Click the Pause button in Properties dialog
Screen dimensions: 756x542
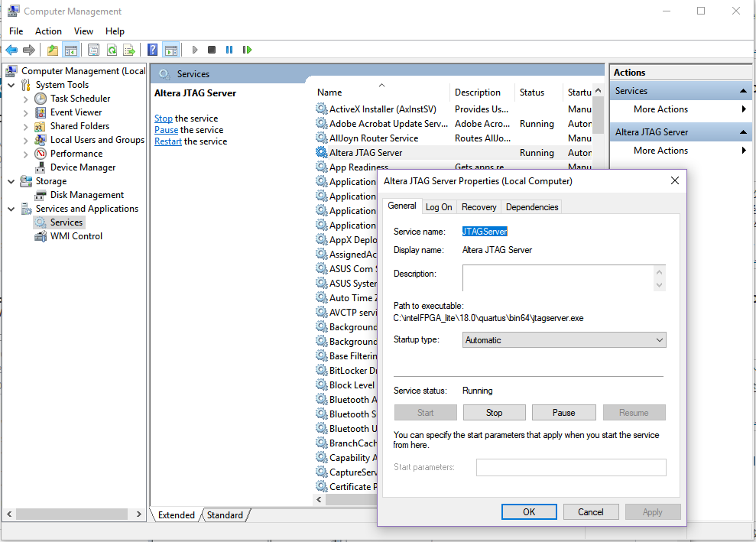pos(563,413)
